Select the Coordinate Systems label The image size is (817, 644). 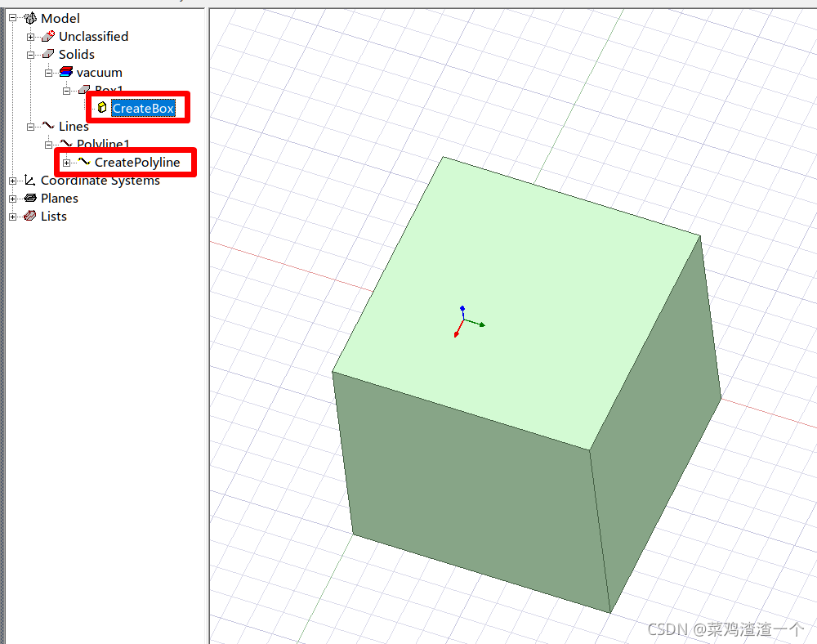100,181
